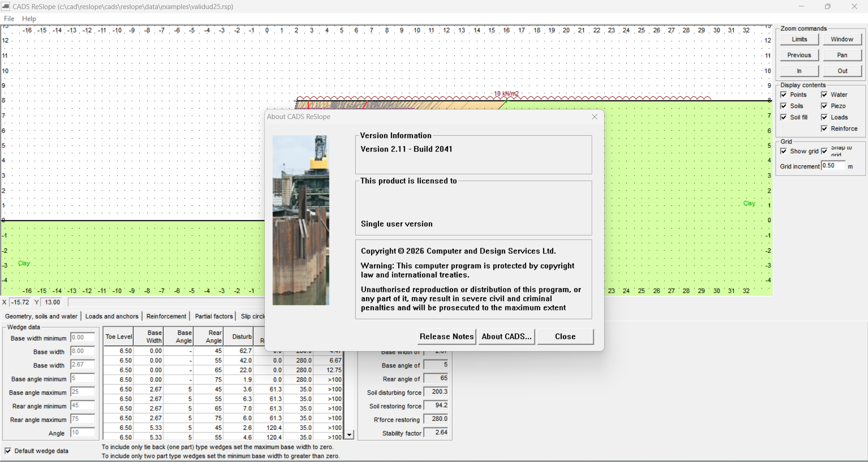
Task: Click the CADS ReSlope title bar app icon
Action: coord(5,6)
